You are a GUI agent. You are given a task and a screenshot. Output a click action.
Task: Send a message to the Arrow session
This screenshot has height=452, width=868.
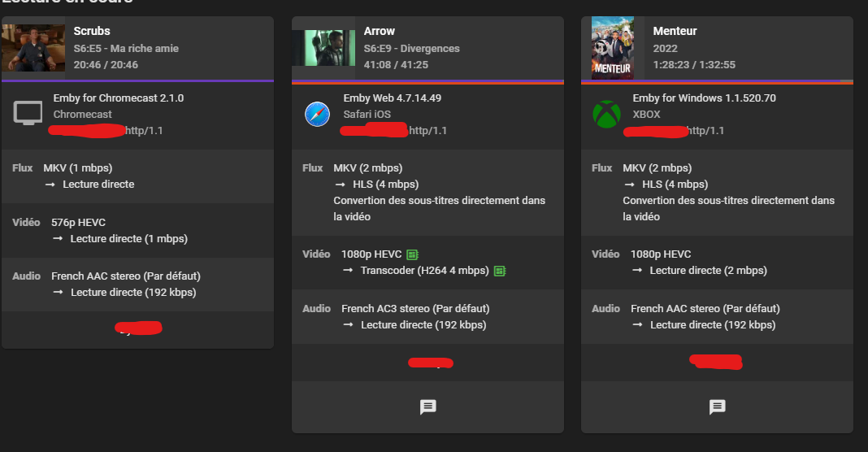[x=428, y=406]
